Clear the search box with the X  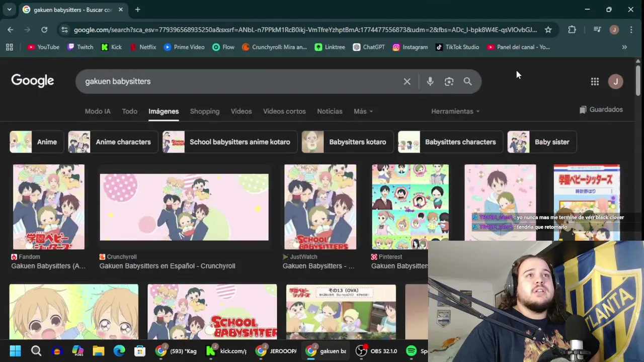(x=407, y=81)
